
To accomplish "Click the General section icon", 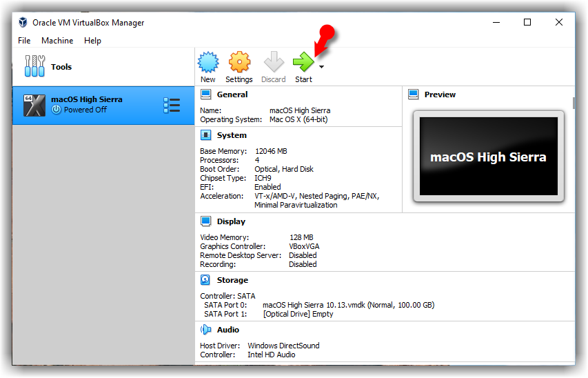I will pyautogui.click(x=206, y=94).
